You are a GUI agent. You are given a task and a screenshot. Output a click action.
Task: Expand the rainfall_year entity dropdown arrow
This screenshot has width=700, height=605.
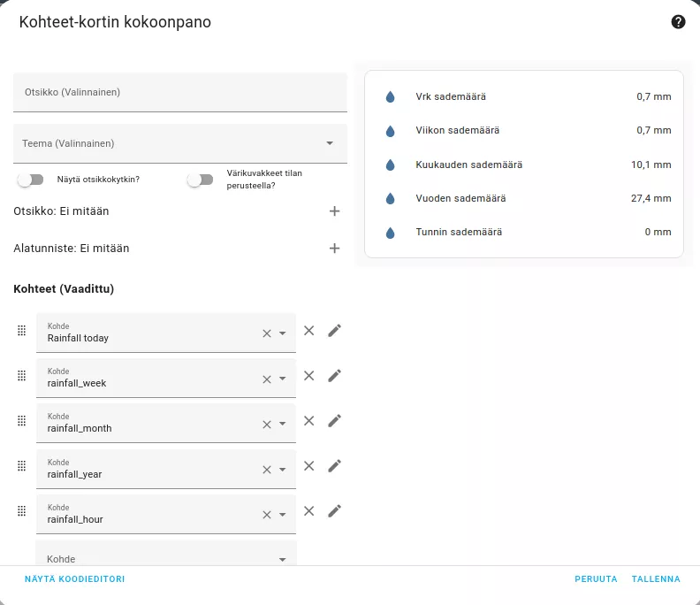(283, 470)
